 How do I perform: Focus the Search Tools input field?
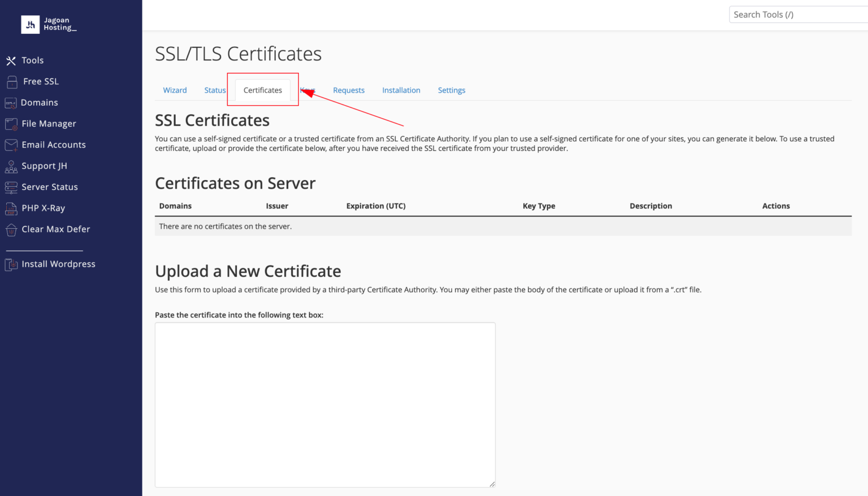tap(798, 15)
